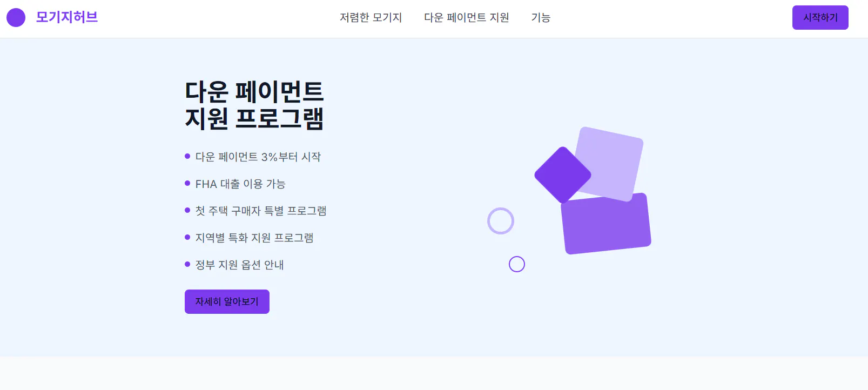Click the larger hollow circle outline
The width and height of the screenshot is (868, 390).
(501, 220)
